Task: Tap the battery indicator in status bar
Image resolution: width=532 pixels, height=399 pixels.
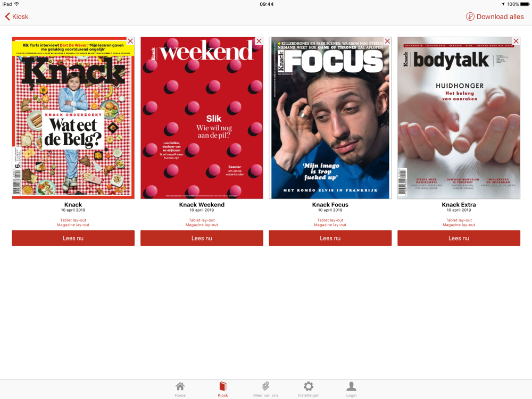Action: (x=525, y=4)
